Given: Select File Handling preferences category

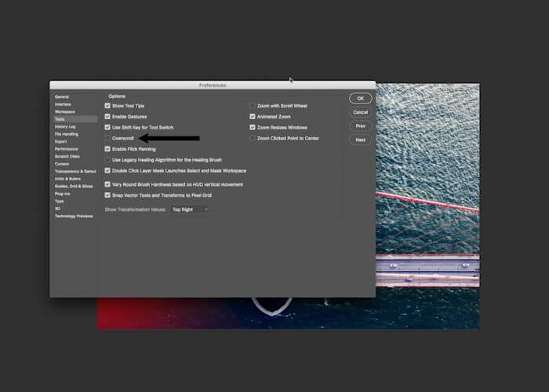Looking at the screenshot, I should 67,134.
